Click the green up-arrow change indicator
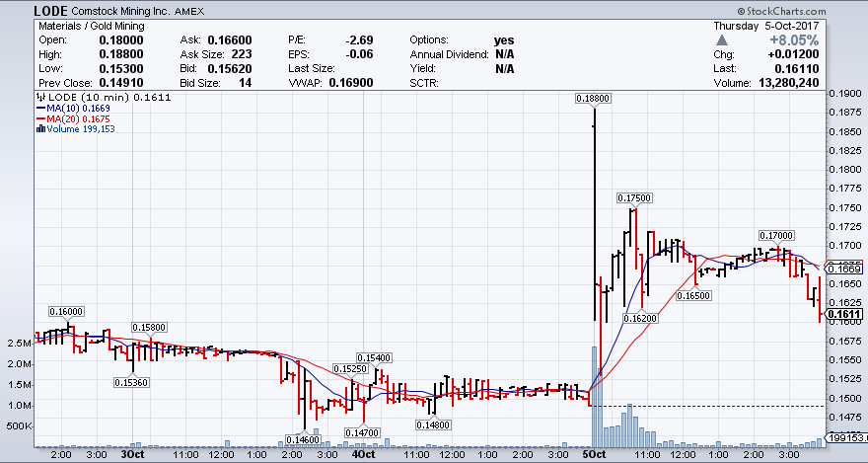Viewport: 868px width, 463px height. coord(722,39)
